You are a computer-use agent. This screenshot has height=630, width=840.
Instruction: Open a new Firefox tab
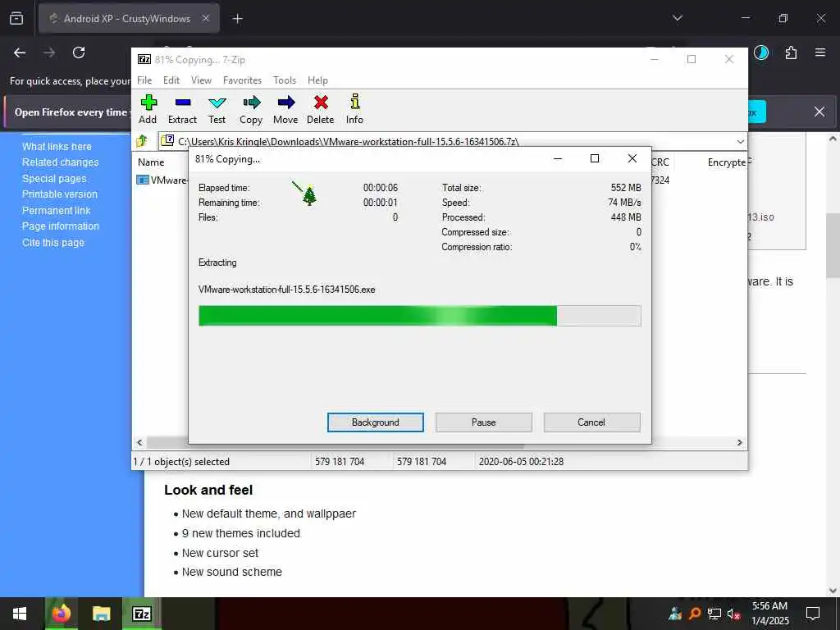click(237, 19)
